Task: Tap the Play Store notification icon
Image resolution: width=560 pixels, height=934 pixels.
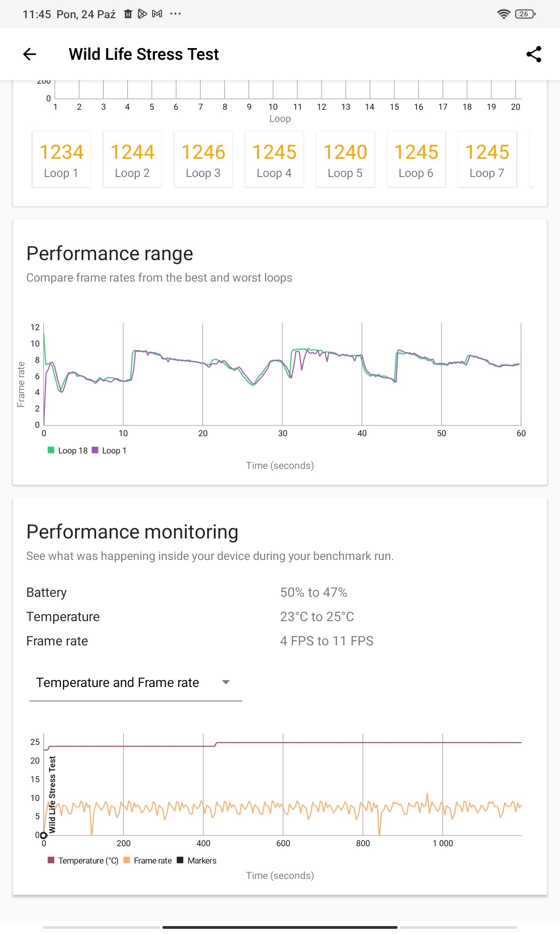Action: point(142,14)
